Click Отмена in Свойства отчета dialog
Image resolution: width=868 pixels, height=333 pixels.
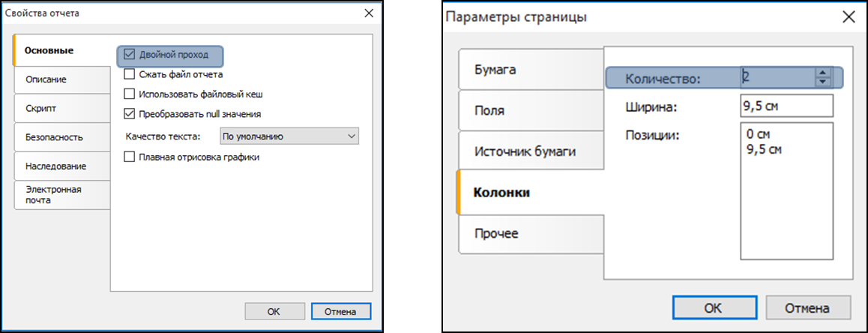point(340,311)
